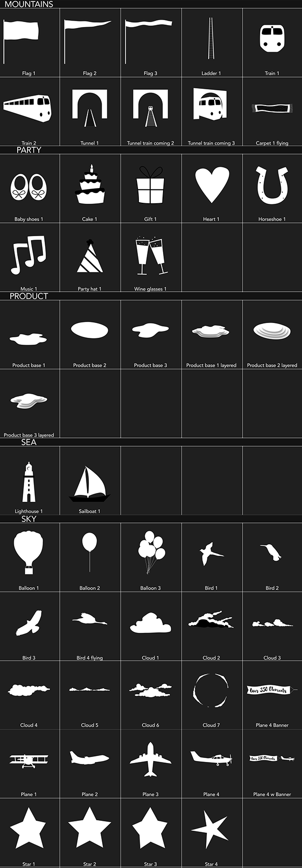This screenshot has height=868, width=302.
Task: Select the Cake 1 icon
Action: pyautogui.click(x=90, y=185)
